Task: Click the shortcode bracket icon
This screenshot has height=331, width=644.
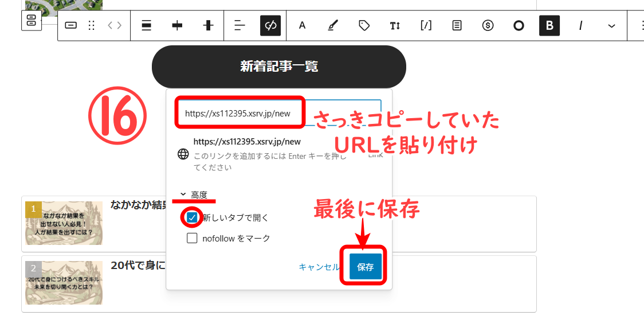Action: click(426, 26)
